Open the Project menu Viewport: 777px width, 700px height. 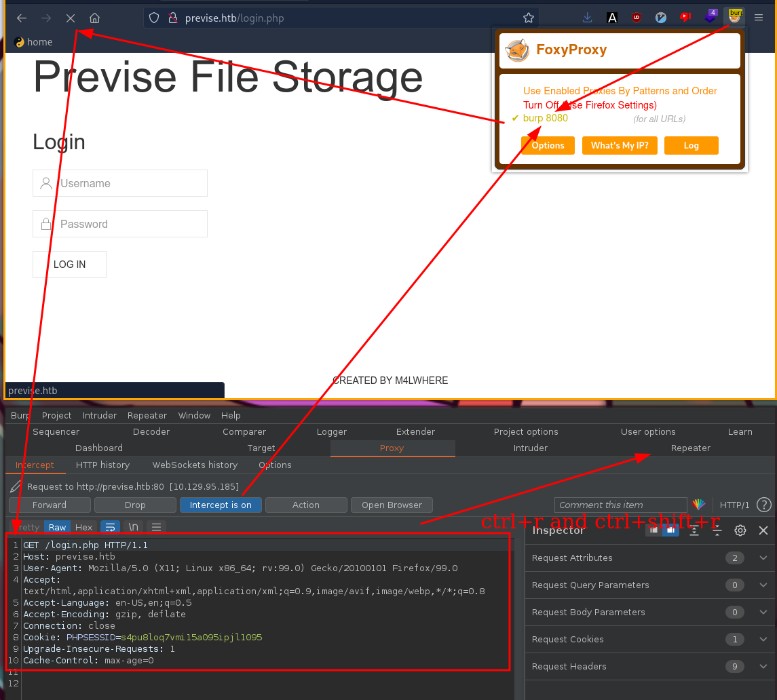pos(56,415)
